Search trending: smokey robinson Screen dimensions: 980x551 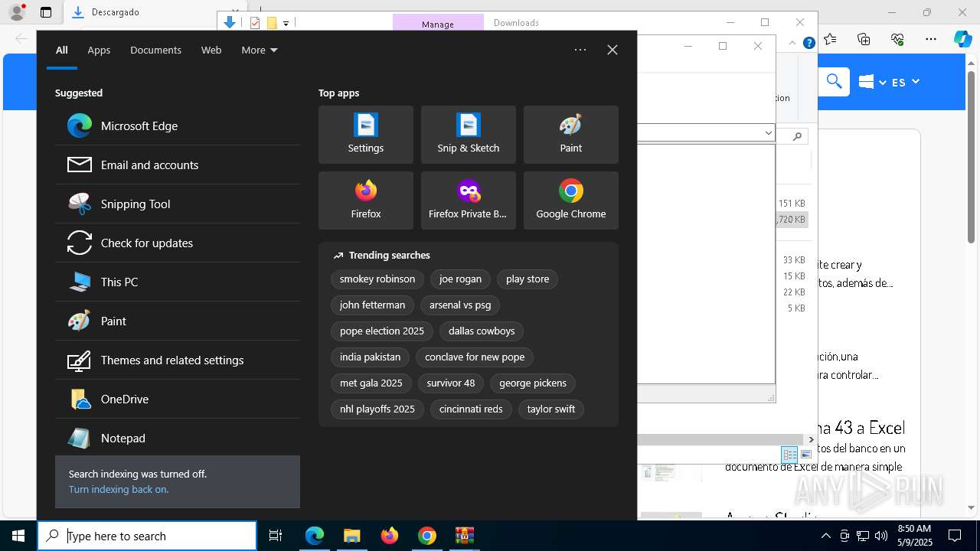377,279
